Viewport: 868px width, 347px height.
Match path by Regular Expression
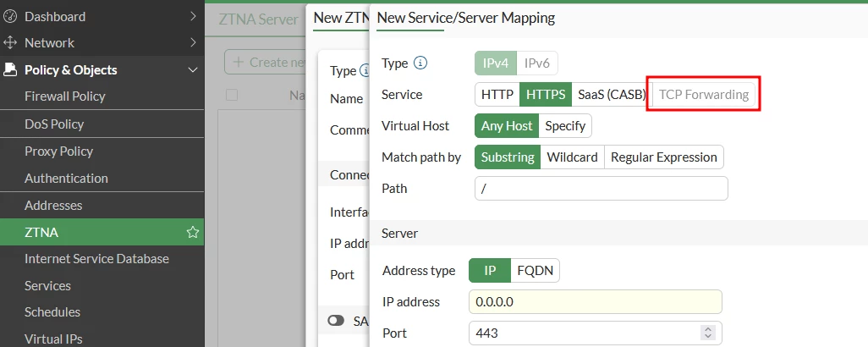tap(664, 157)
